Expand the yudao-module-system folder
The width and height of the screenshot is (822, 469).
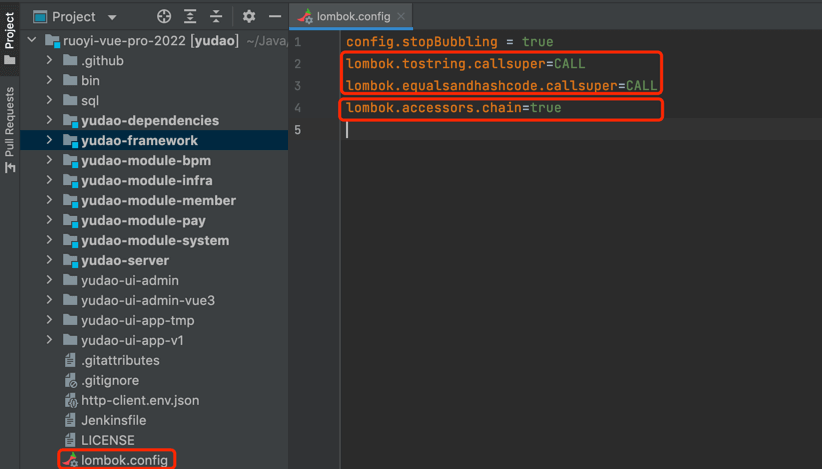coord(49,240)
